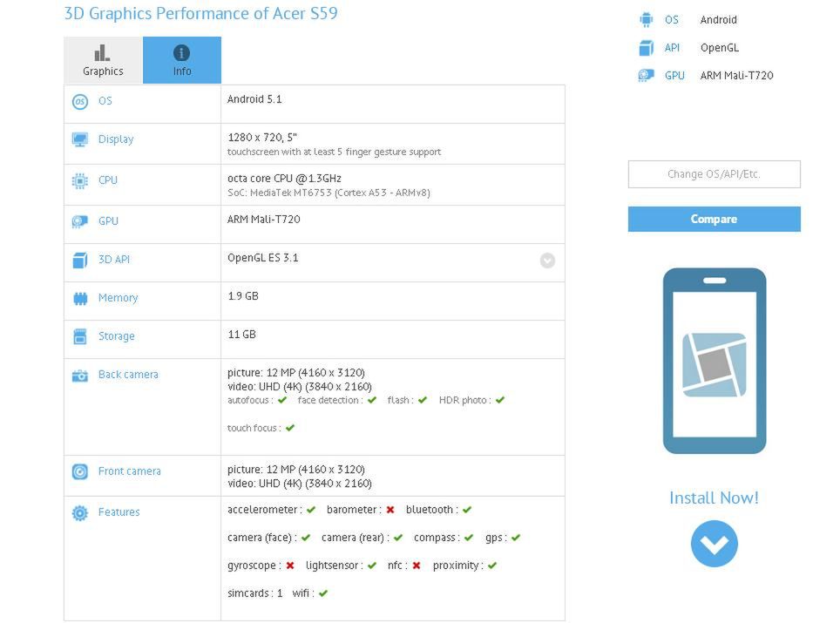Click the Back camera icon

80,376
